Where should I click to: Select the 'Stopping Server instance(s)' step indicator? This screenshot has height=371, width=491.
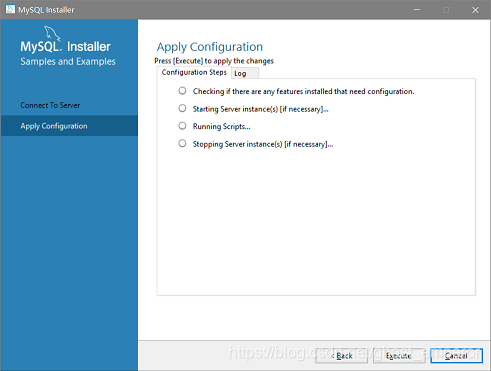point(182,143)
